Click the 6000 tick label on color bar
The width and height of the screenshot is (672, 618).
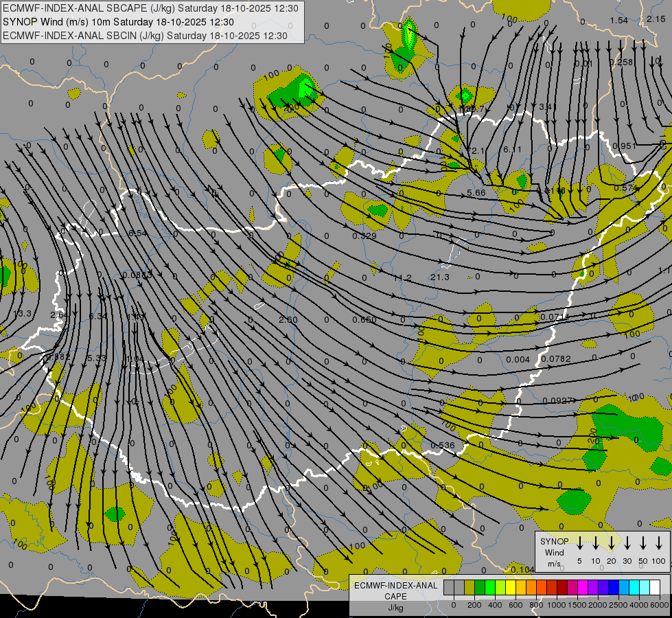pos(660,605)
